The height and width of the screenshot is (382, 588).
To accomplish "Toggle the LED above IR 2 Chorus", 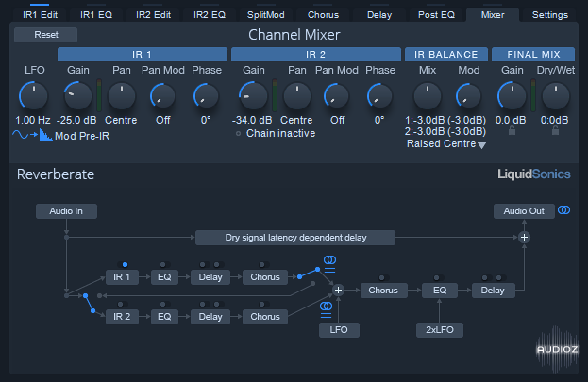I will click(x=263, y=305).
